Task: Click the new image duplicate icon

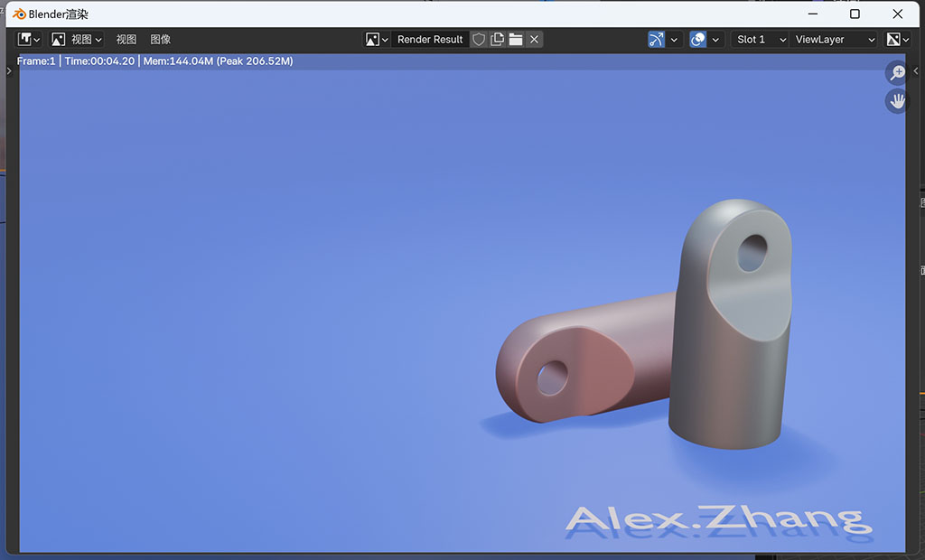Action: pos(497,40)
